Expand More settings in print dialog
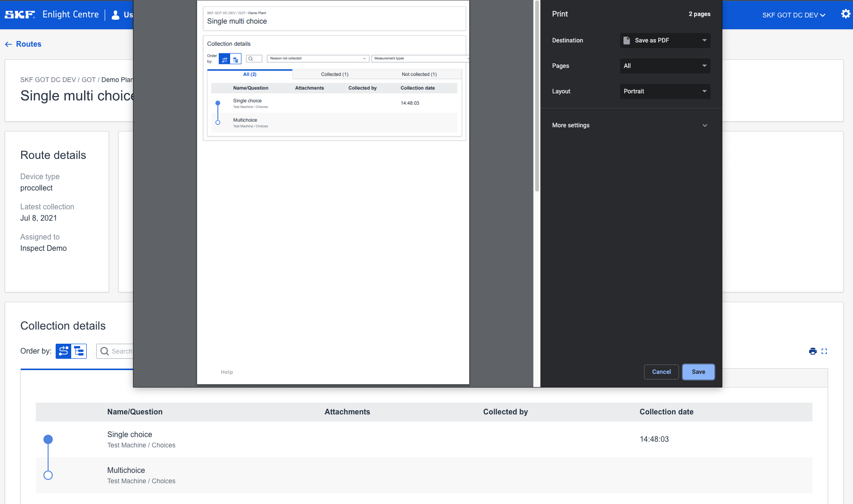The width and height of the screenshot is (853, 504). 630,125
